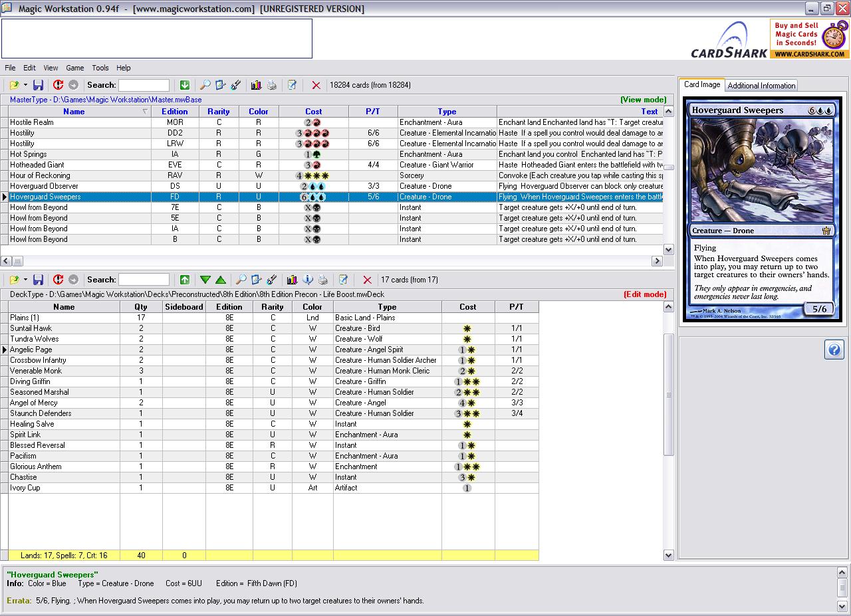Select Glorious Anthem in deck
The width and height of the screenshot is (851, 616).
coord(273,466)
